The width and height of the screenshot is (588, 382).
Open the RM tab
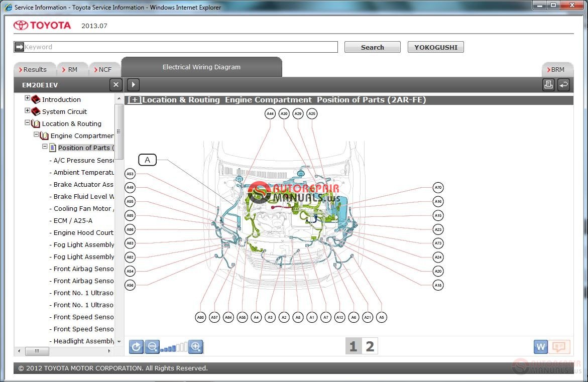click(72, 69)
